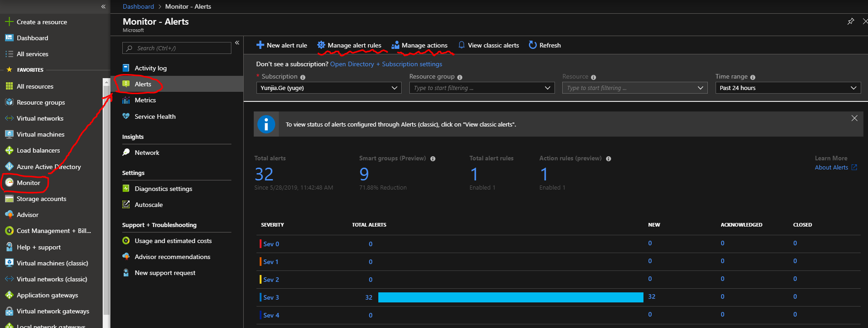
Task: Open Monitor from the favorites sidebar
Action: coord(28,183)
